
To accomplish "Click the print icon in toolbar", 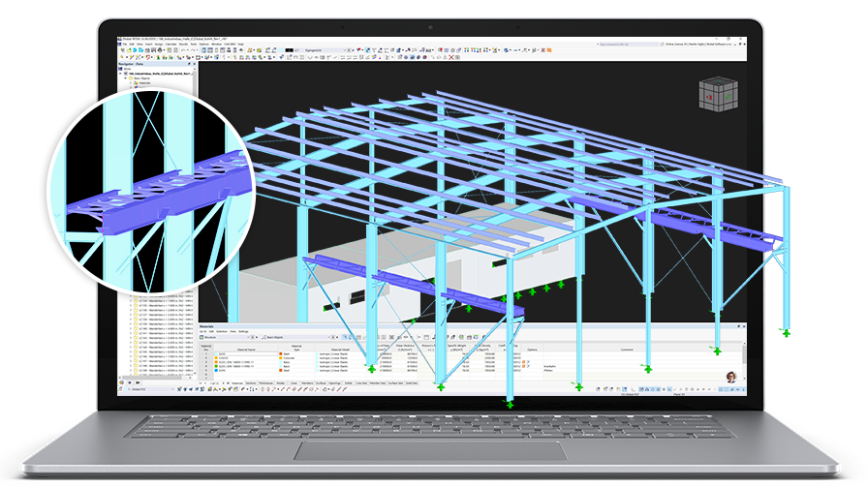I will (x=160, y=50).
